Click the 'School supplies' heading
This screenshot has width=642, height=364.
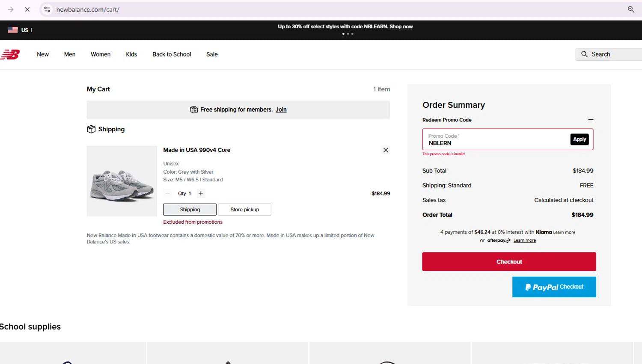(30, 327)
